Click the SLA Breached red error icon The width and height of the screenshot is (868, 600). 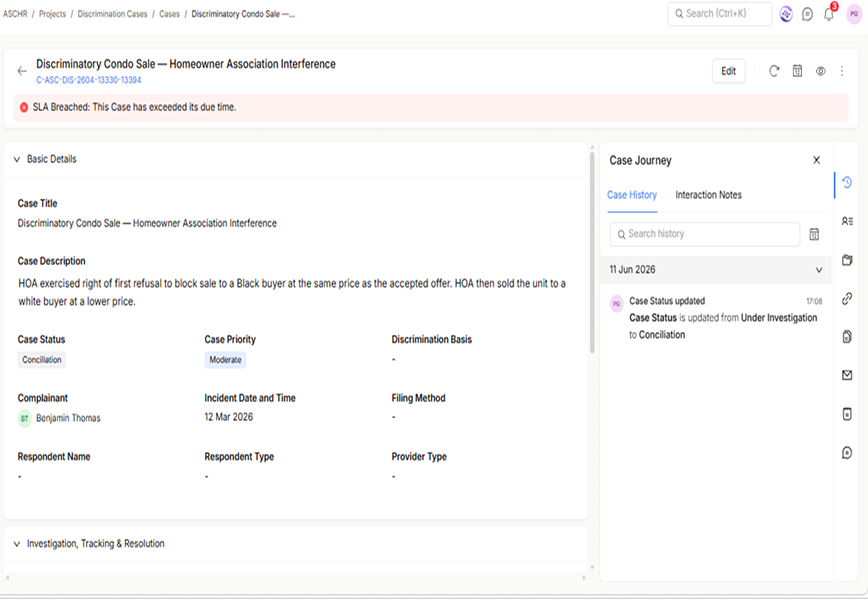point(24,107)
